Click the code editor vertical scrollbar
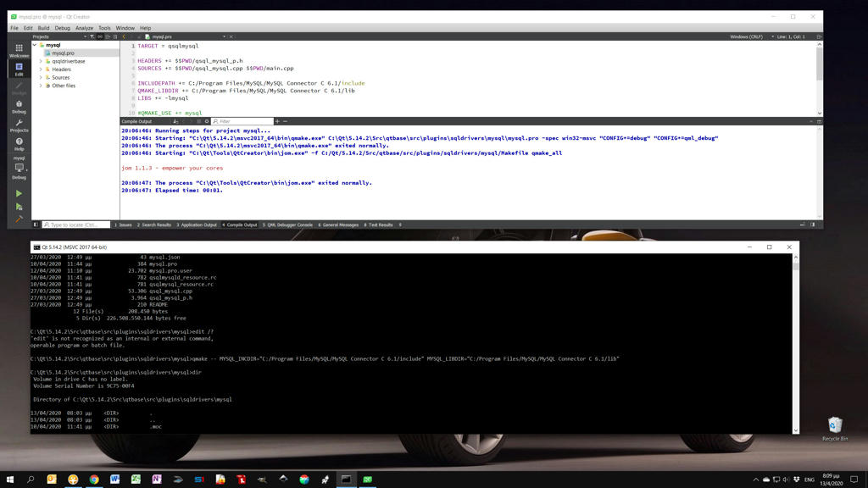The height and width of the screenshot is (488, 868). (x=820, y=79)
